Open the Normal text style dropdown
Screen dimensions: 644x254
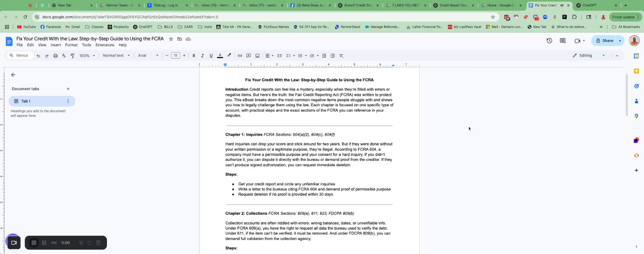pyautogui.click(x=116, y=56)
